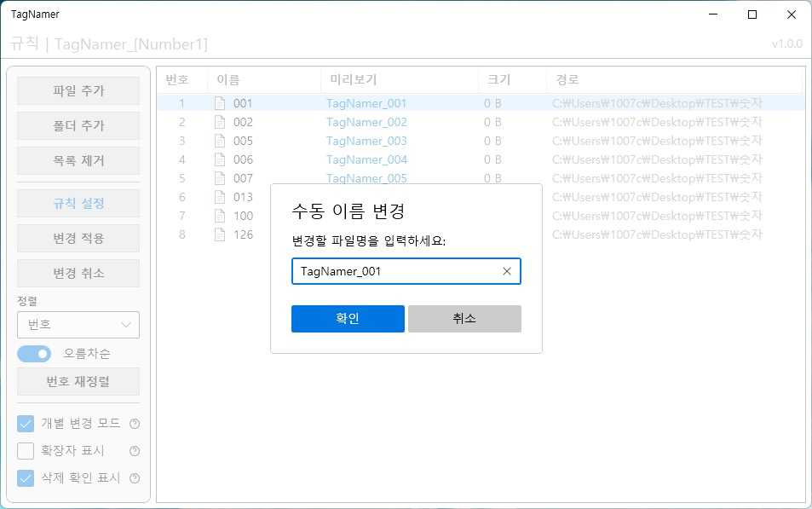Sort by the 이름 column header

tap(228, 80)
